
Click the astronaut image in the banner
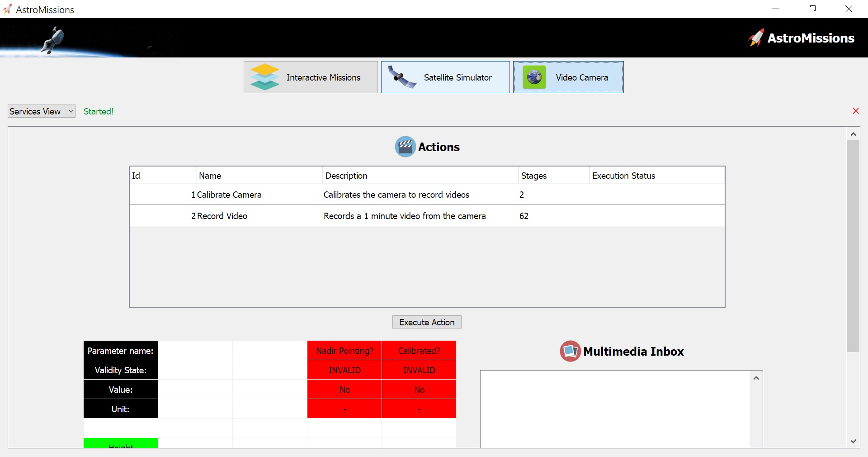(x=53, y=39)
